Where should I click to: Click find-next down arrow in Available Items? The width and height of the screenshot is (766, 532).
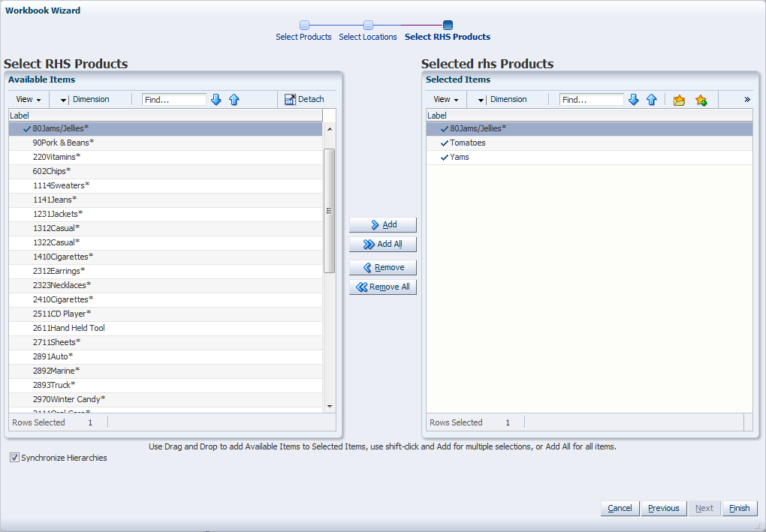(x=216, y=100)
